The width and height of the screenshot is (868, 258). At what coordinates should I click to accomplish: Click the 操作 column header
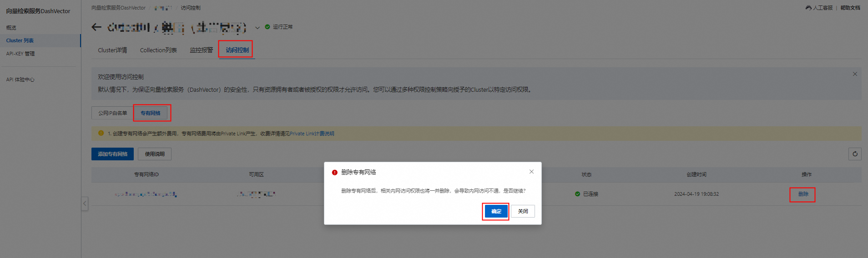[x=807, y=174]
